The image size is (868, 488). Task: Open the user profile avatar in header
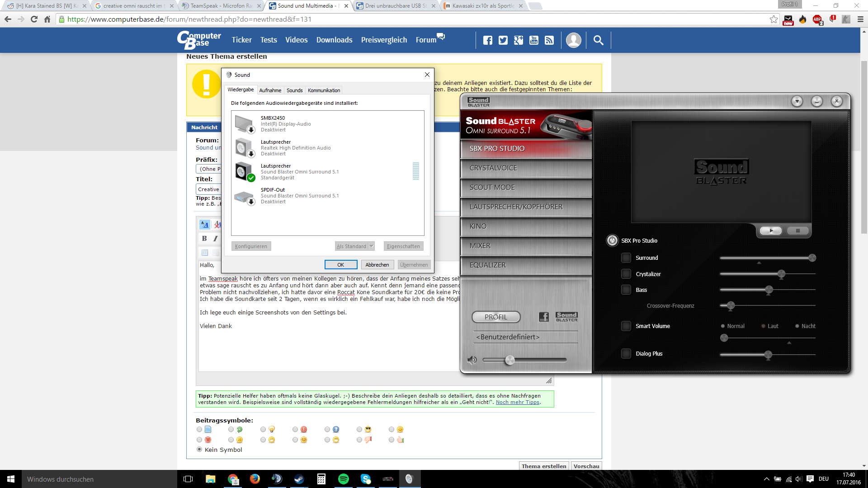click(x=574, y=40)
